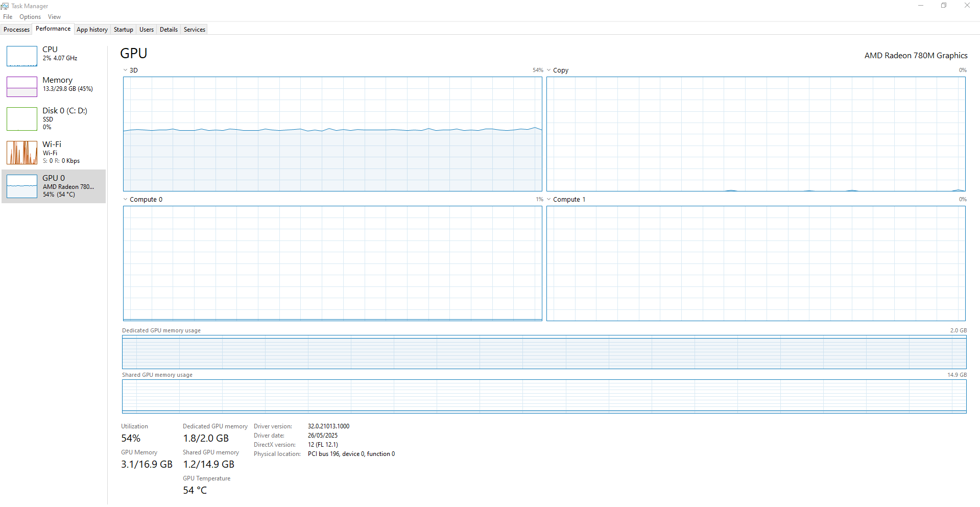980x507 pixels.
Task: Click driver version 32.0.21013.1000
Action: click(x=328, y=426)
